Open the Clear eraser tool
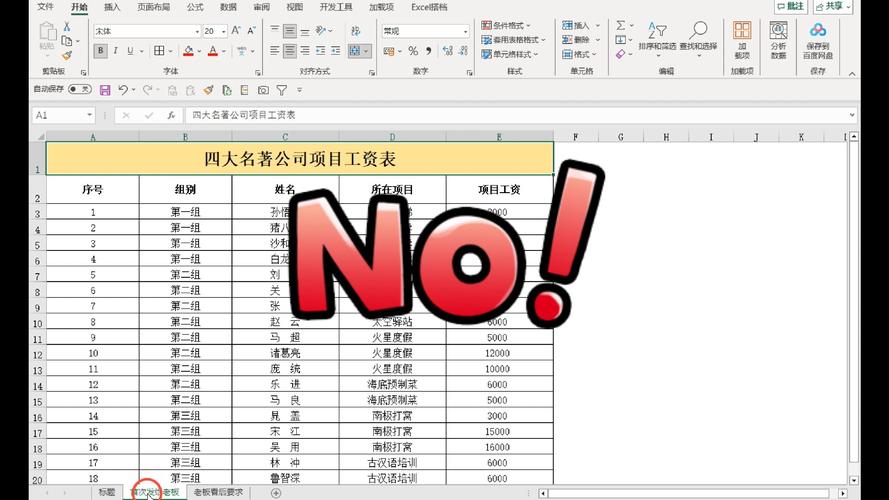This screenshot has width=889, height=500. pos(621,54)
